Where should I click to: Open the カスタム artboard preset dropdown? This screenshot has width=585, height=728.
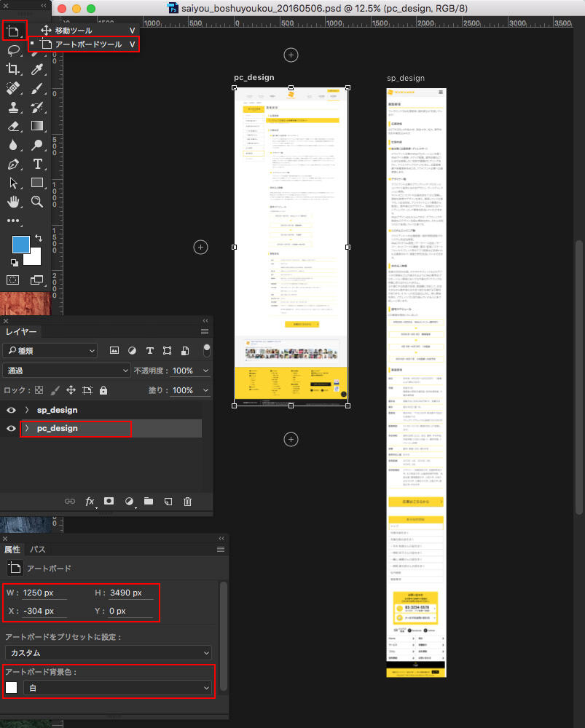(108, 653)
